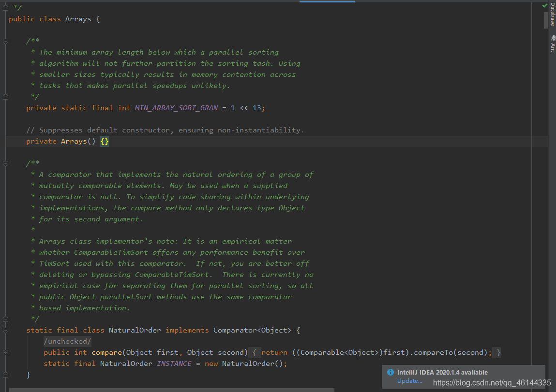
Task: Click 'parallelSort' in the Javadoc comment
Action: tap(126, 297)
